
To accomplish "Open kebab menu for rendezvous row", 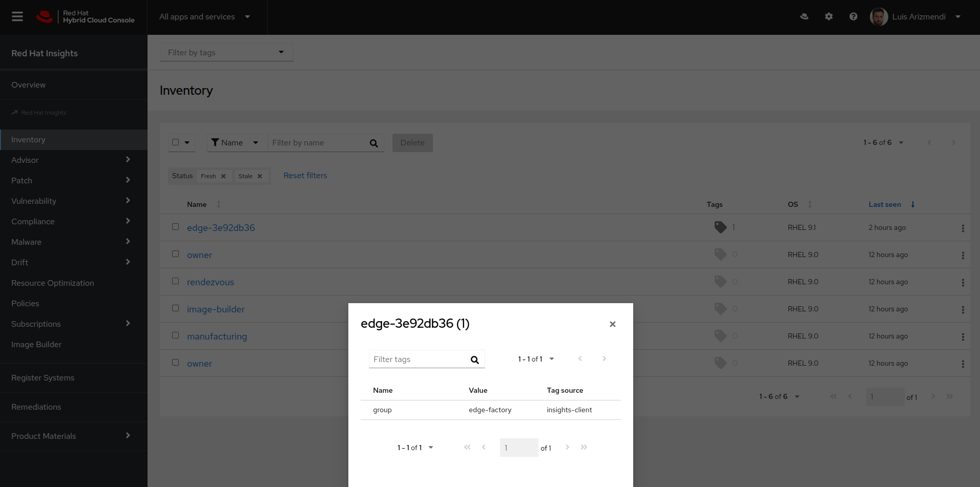I will coord(963,282).
